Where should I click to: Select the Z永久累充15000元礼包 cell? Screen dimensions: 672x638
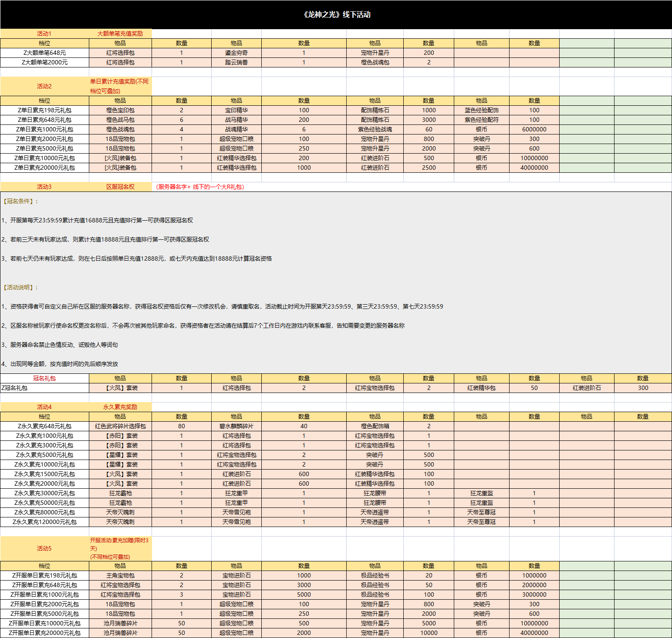(x=44, y=474)
